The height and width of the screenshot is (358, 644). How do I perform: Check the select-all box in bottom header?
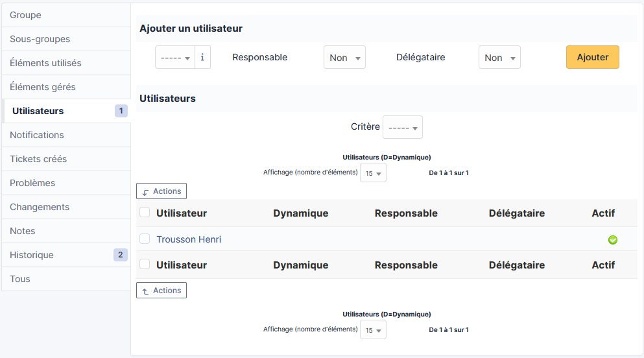click(x=145, y=264)
